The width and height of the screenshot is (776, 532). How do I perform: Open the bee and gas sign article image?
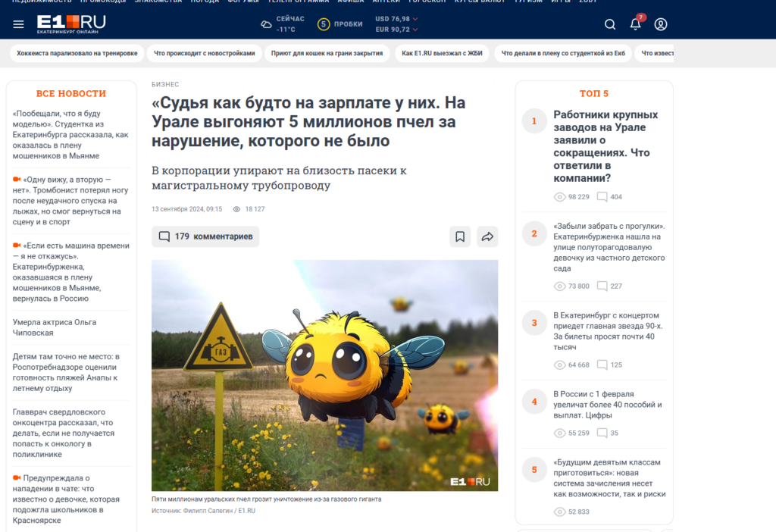324,376
